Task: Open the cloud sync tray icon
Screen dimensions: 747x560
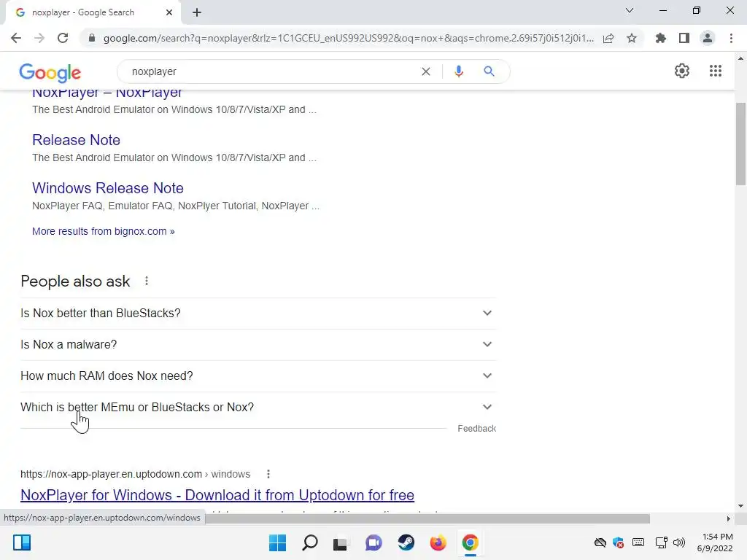Action: click(600, 542)
